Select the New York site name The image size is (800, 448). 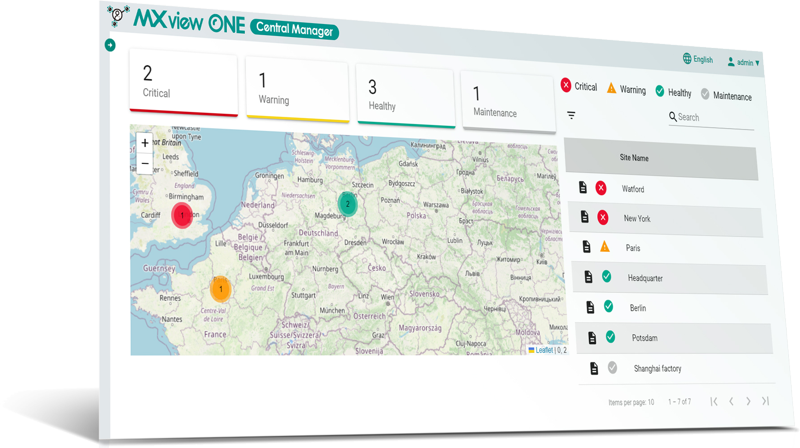click(637, 218)
